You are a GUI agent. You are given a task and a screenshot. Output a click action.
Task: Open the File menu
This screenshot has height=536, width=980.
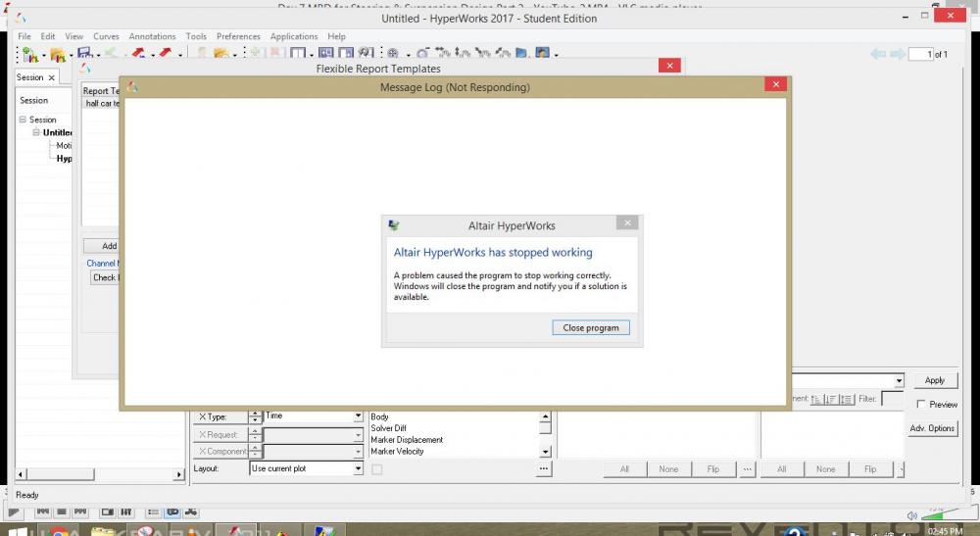(x=24, y=36)
